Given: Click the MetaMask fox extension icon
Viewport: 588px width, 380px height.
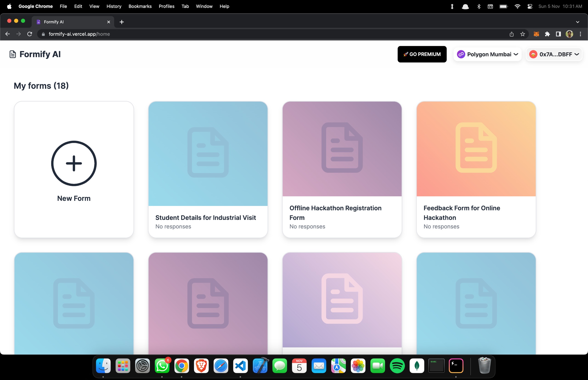Looking at the screenshot, I should coord(536,34).
